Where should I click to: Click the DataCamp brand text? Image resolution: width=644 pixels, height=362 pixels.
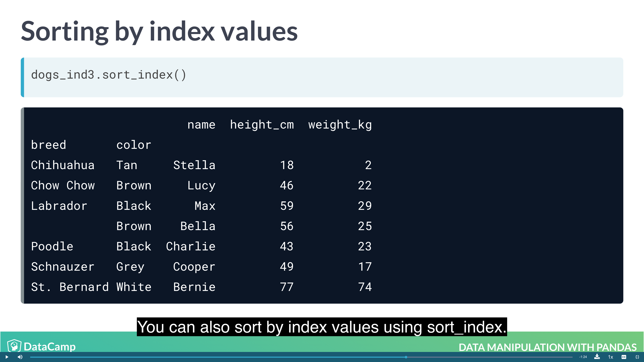click(49, 347)
